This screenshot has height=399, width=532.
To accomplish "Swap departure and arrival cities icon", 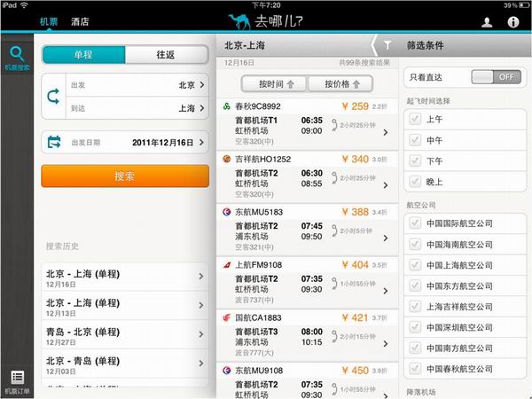I will tap(54, 97).
